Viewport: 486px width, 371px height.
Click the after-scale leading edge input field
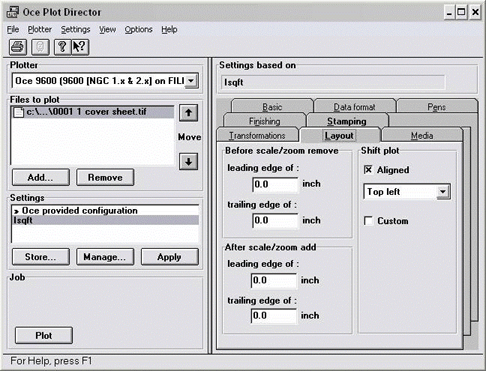tap(274, 280)
